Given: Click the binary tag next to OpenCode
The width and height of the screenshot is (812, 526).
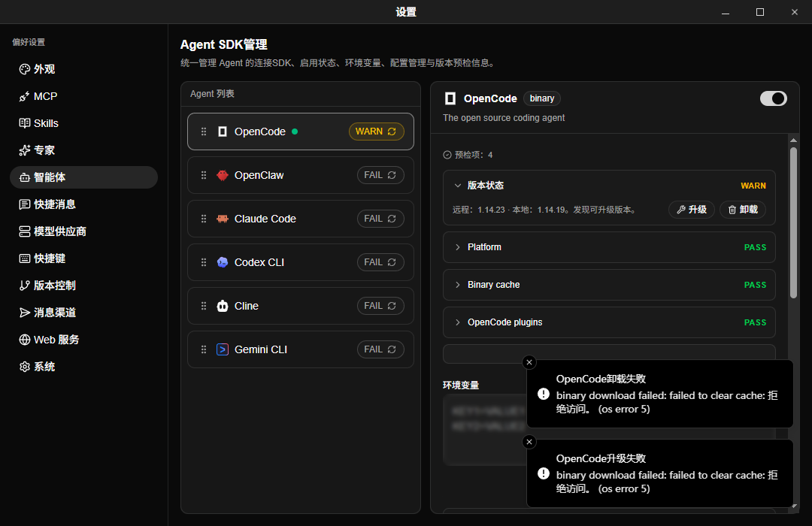Looking at the screenshot, I should coord(541,98).
